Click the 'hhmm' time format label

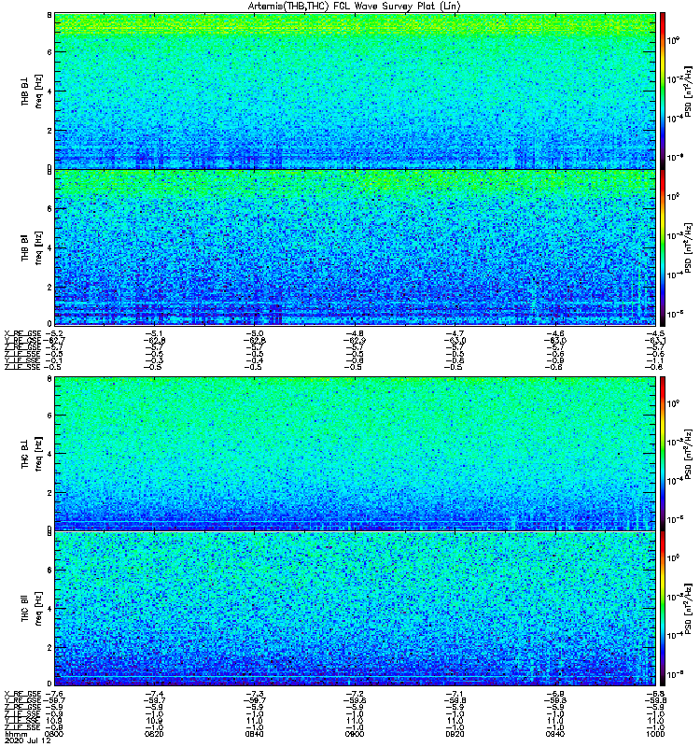pos(16,735)
